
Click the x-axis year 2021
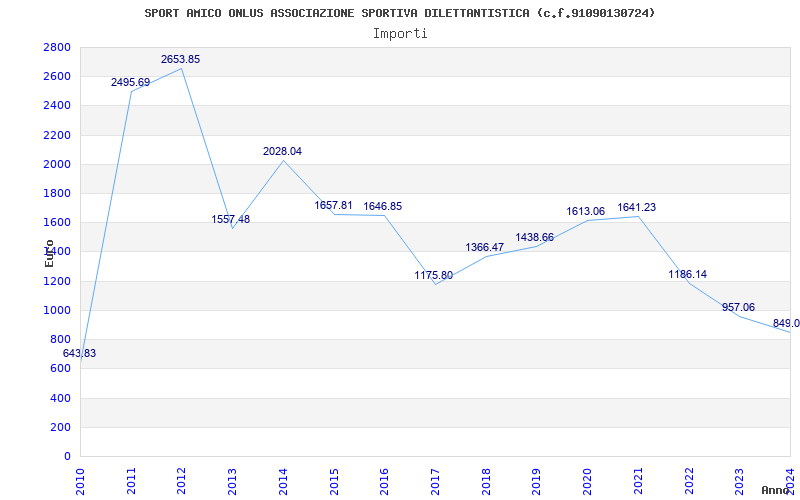[638, 482]
